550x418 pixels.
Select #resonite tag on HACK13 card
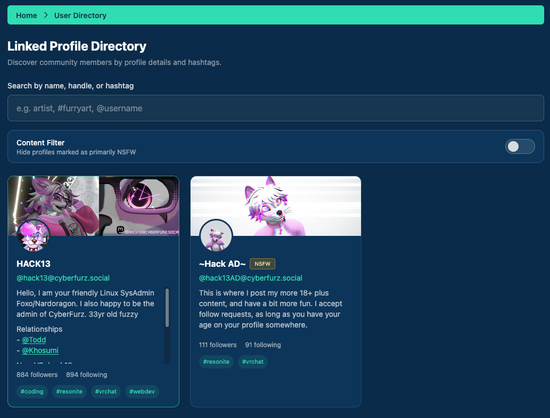click(69, 391)
